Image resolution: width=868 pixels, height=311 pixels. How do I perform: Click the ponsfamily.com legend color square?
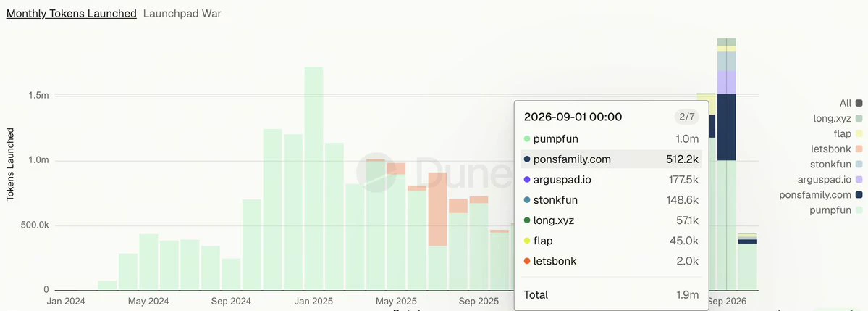point(859,194)
